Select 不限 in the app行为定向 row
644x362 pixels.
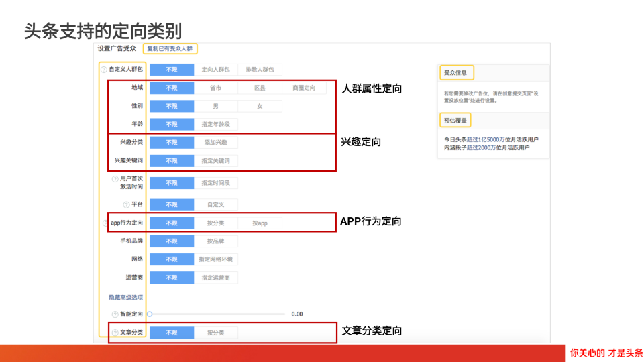[172, 223]
